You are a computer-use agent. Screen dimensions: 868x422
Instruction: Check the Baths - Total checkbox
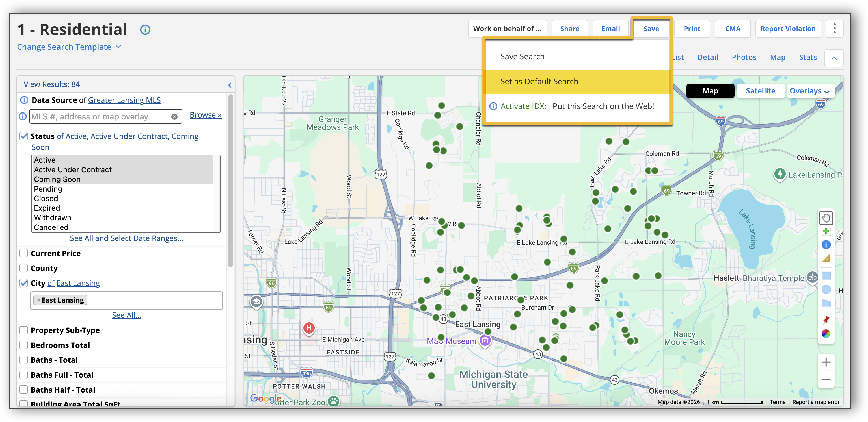click(23, 360)
